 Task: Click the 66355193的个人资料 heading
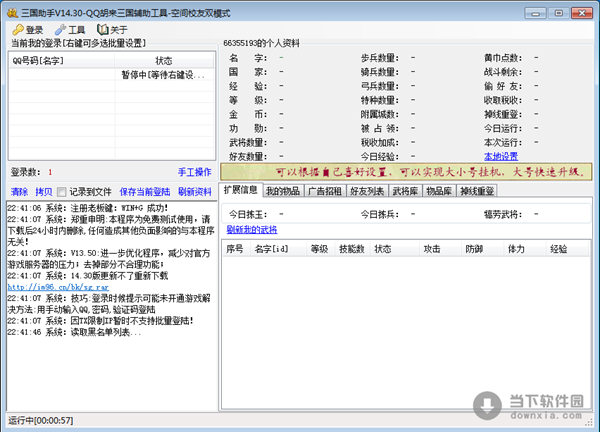261,43
